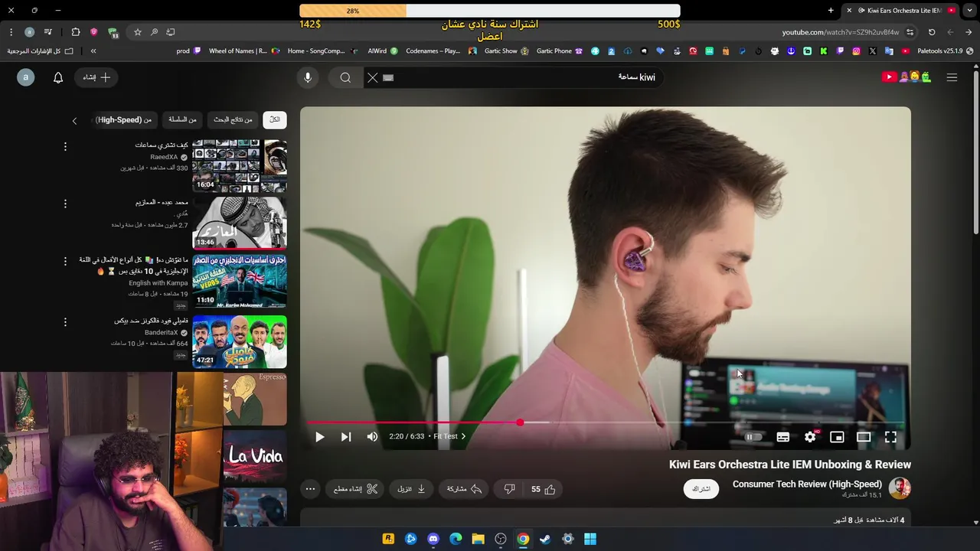Screen dimensions: 980x551
Task: Open the YouTube account avatar menu
Action: pos(26,77)
